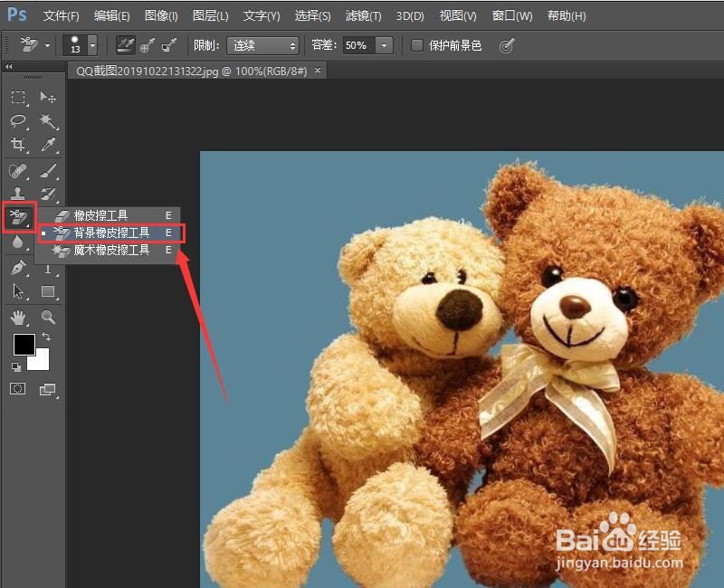
Task: Open the 窗口(W) menu
Action: coord(512,15)
